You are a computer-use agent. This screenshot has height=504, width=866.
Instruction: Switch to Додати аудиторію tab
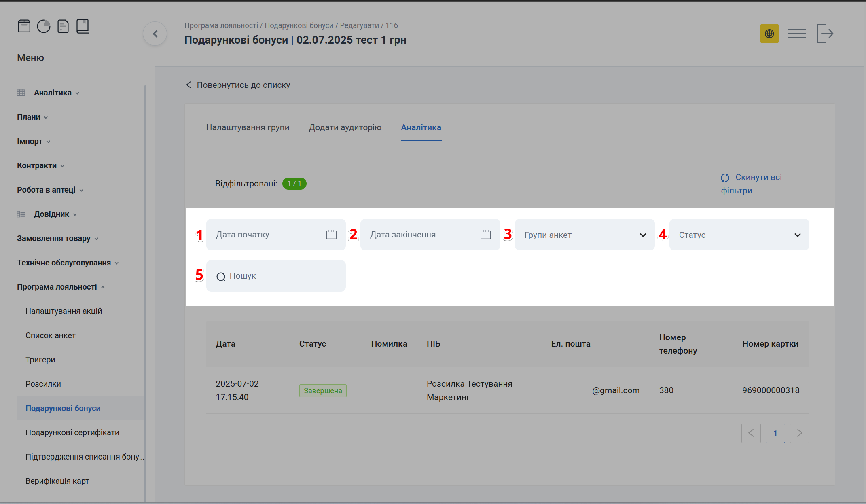[345, 127]
